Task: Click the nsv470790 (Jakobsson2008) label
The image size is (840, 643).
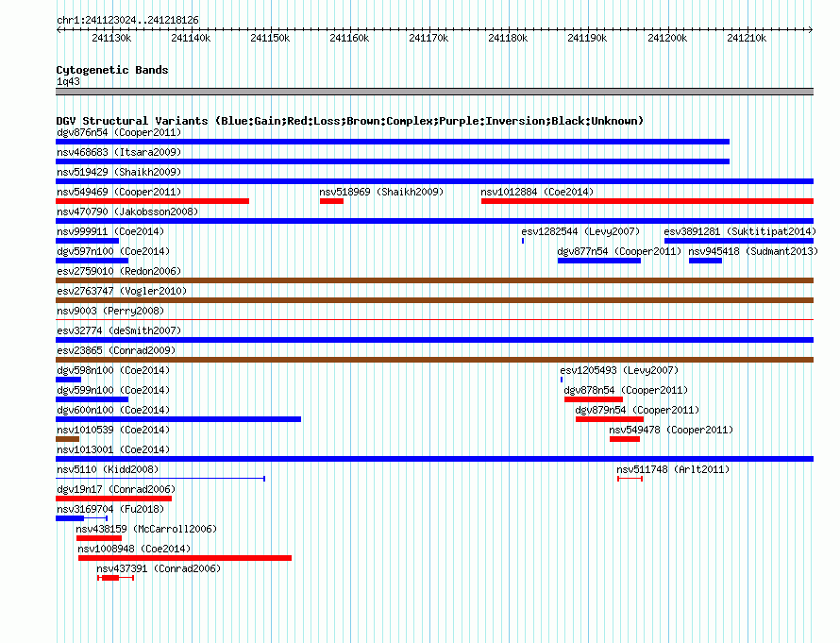Action: coord(127,212)
